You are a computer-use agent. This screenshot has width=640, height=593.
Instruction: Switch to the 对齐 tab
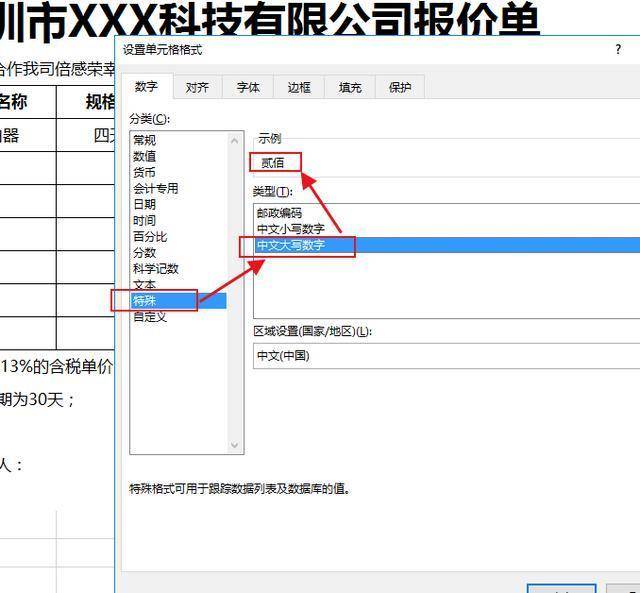(197, 87)
